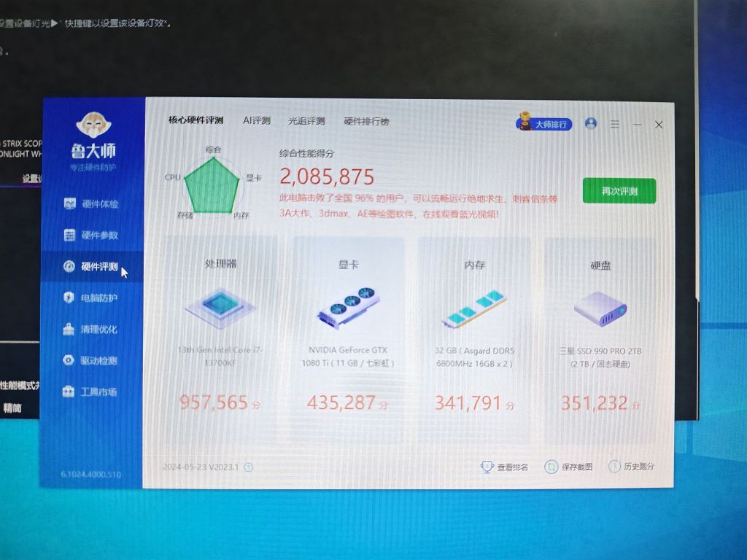Open the hamburger menu in the title bar
747x560 pixels.
coord(615,124)
